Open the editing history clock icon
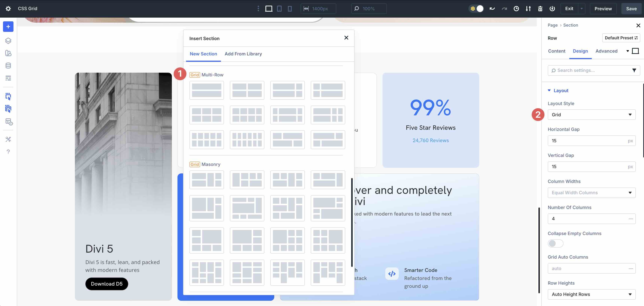 click(516, 8)
